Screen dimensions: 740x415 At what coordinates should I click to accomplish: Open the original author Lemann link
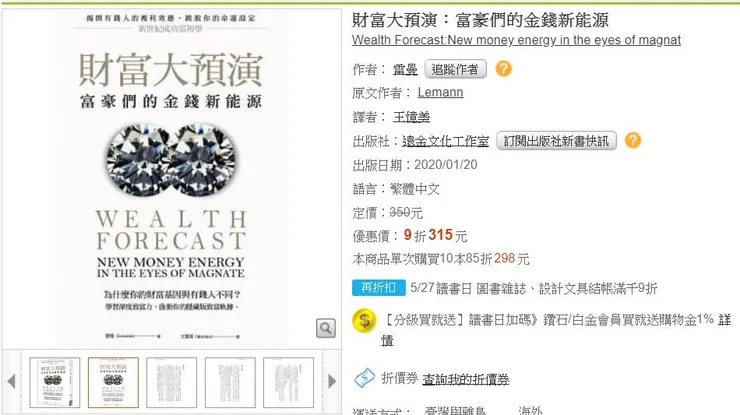coord(440,92)
